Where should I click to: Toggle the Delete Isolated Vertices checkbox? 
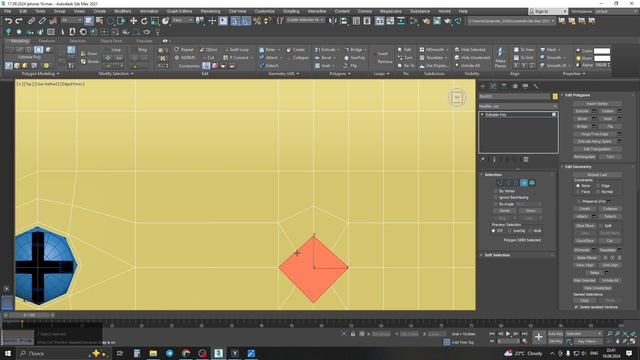pos(576,307)
